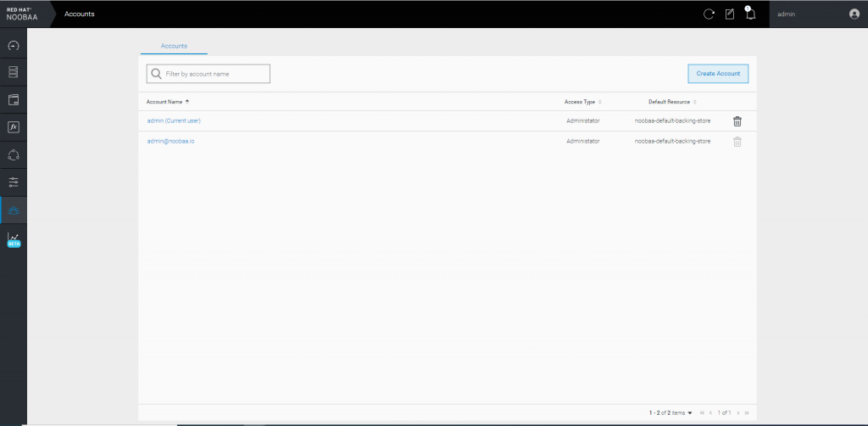Screen dimensions: 868x426
Task: Open admin (Current user) account link
Action: [174, 121]
